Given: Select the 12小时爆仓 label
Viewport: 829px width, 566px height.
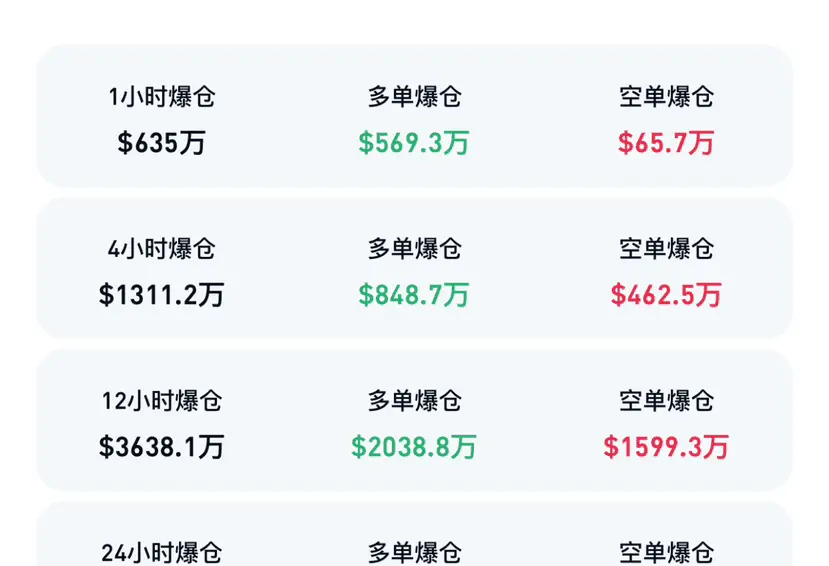Looking at the screenshot, I should coord(162,401).
